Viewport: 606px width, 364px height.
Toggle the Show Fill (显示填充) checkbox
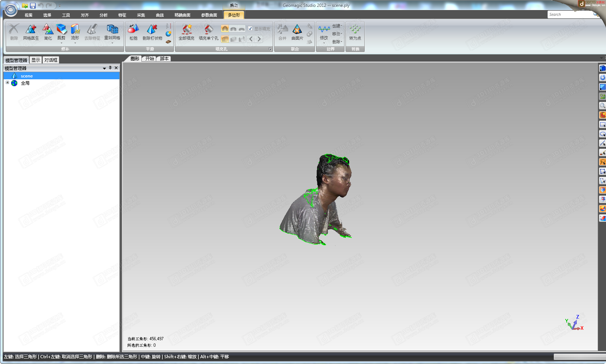click(250, 28)
